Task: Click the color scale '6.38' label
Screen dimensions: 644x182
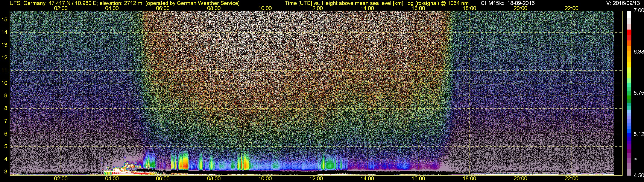Action: pos(638,52)
